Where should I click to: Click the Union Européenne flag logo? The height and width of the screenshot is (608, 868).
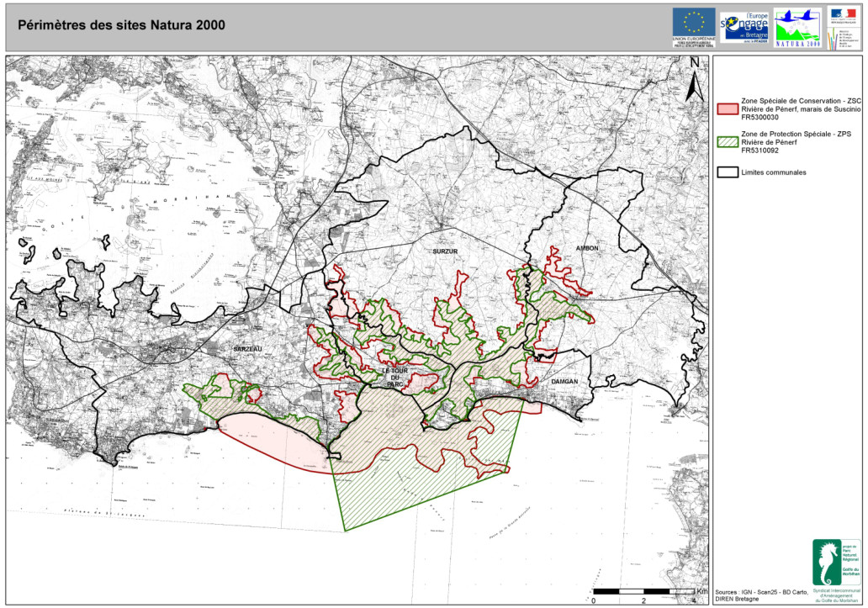693,27
